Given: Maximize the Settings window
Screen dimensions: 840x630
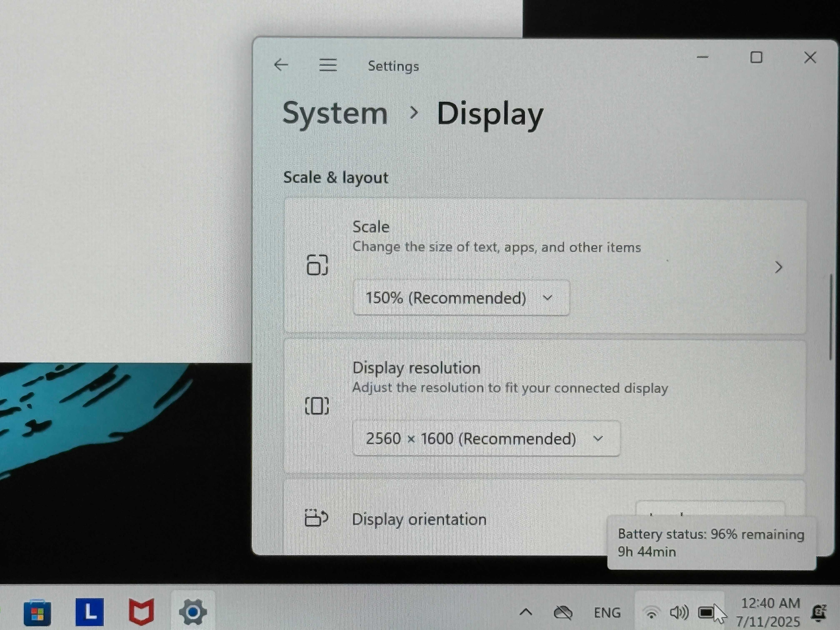Looking at the screenshot, I should [x=756, y=57].
